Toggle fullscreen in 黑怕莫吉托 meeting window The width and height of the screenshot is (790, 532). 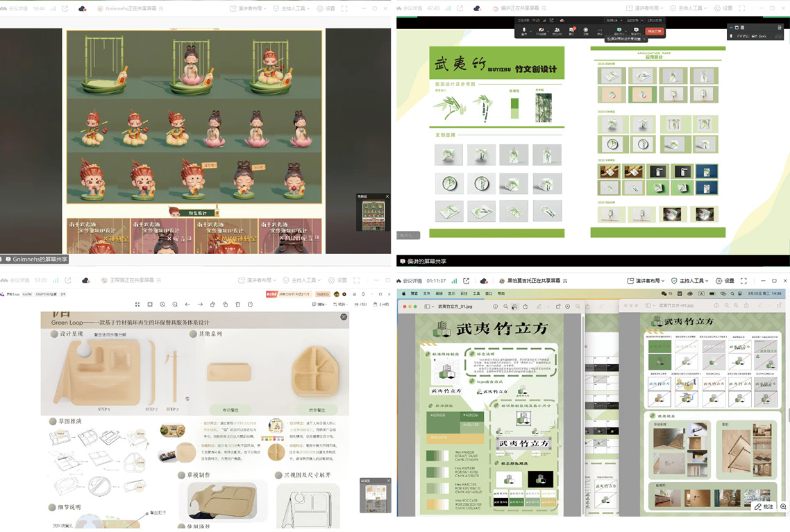[x=743, y=281]
